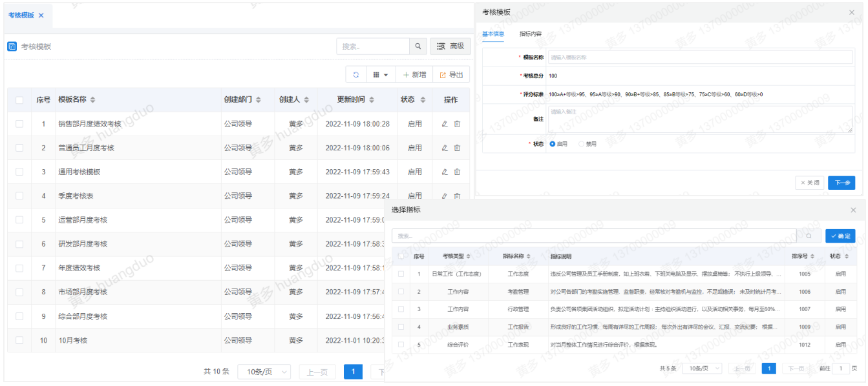Click the 状态 sort icon in the 选择指标 dialog

(847, 256)
